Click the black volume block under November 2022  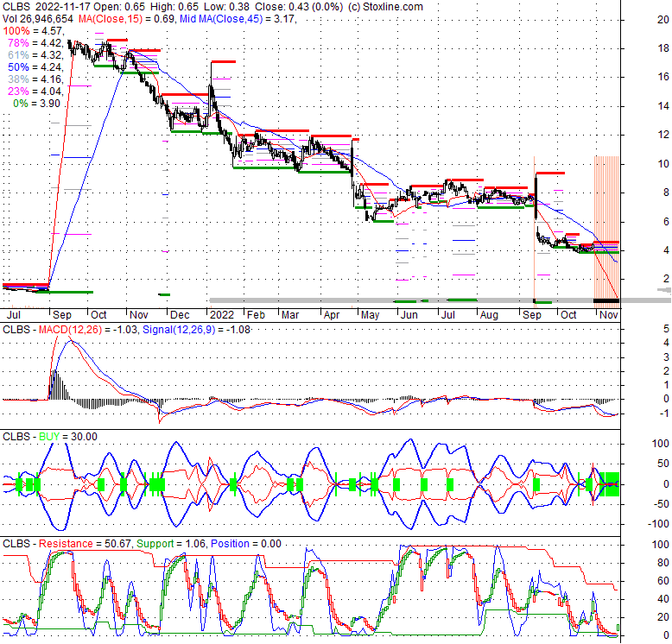tap(606, 301)
